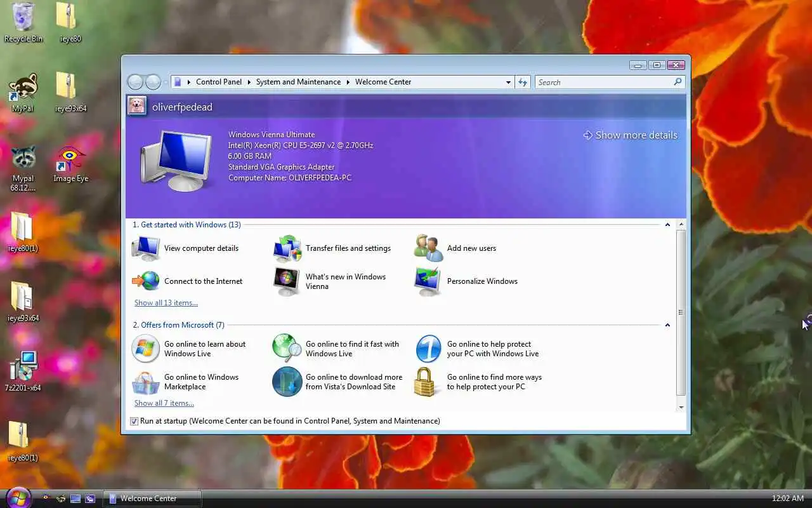Click the large computer monitor image
This screenshot has height=508, width=812.
point(176,161)
